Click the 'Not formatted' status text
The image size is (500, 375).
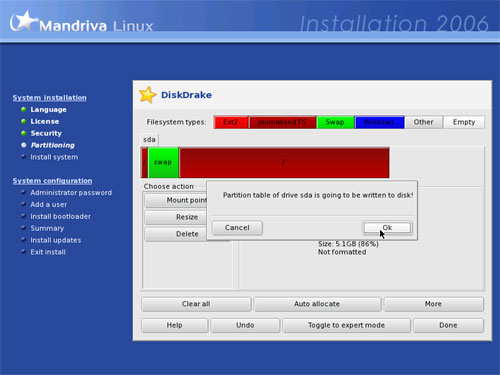pos(342,252)
